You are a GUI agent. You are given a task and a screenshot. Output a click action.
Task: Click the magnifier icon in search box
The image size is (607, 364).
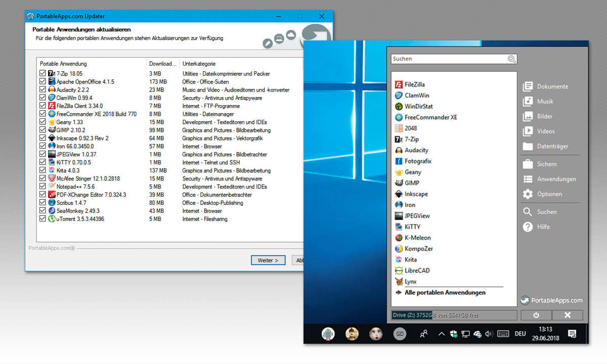tap(512, 59)
